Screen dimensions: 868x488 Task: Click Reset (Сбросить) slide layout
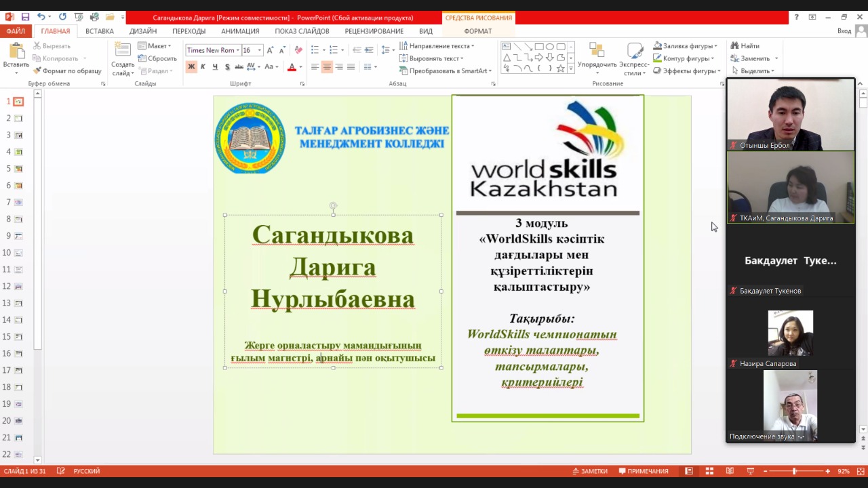(157, 58)
